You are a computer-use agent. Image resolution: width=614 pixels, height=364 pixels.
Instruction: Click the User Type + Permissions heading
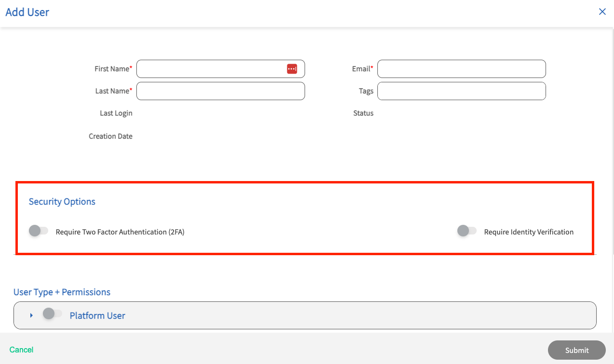coord(62,292)
